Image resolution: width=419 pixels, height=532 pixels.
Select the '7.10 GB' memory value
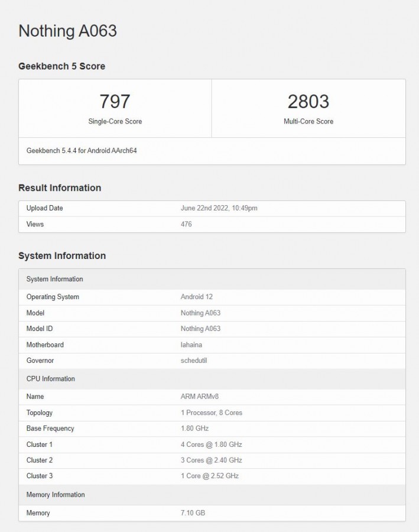point(193,513)
